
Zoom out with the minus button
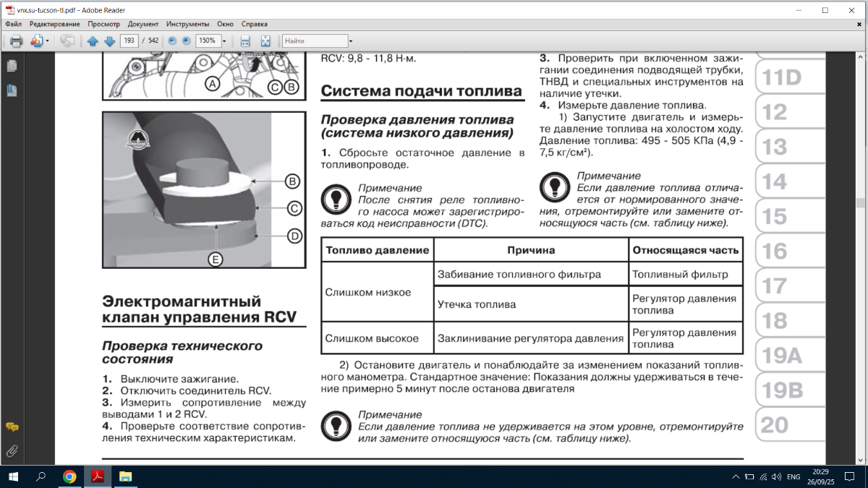172,41
